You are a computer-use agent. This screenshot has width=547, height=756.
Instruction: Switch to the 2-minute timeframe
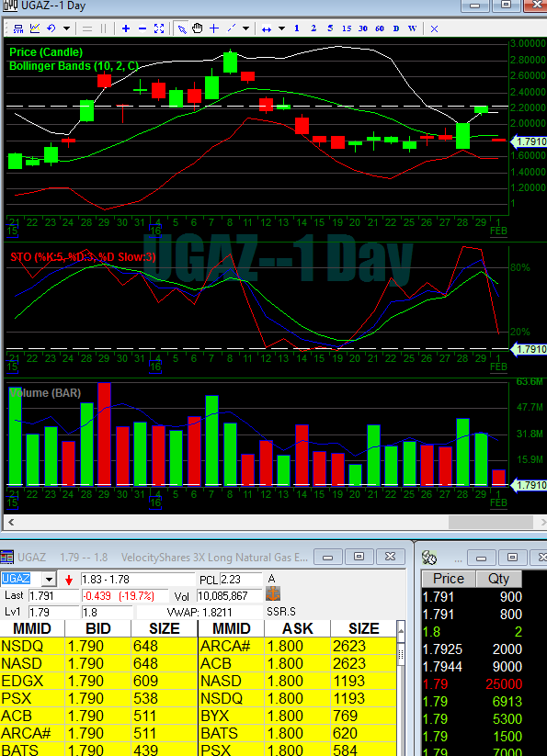tap(313, 28)
